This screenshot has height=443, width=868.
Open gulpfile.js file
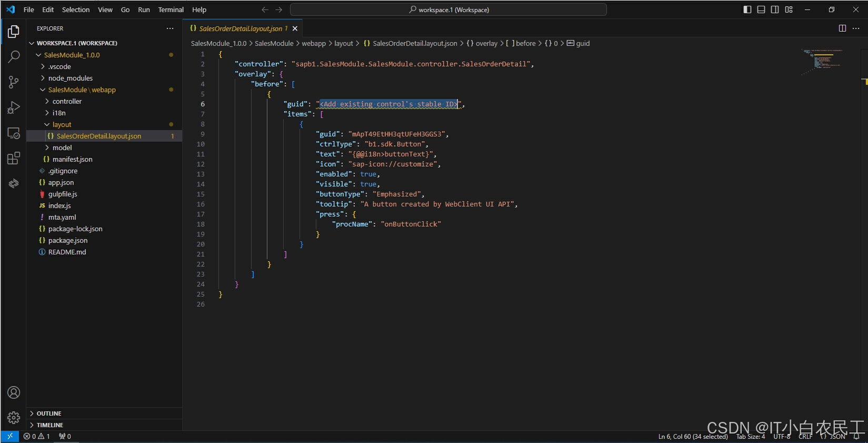(104, 194)
